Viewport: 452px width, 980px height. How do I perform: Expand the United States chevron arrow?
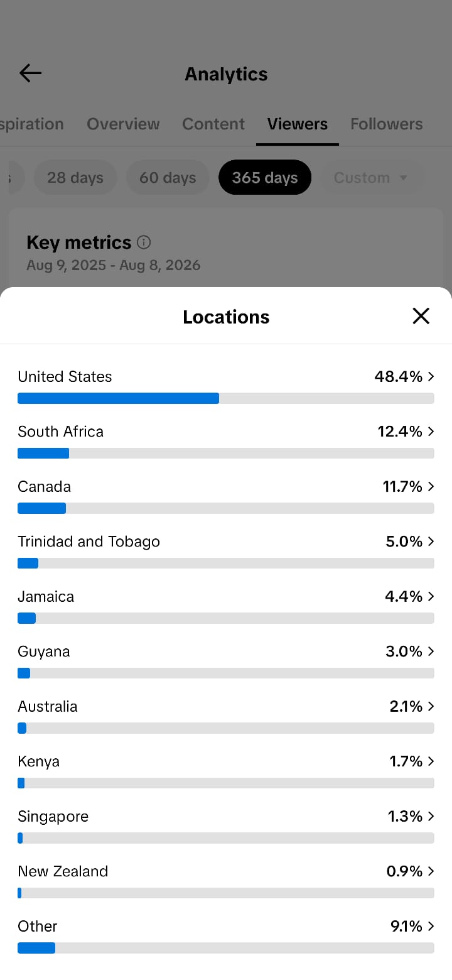[x=431, y=376]
